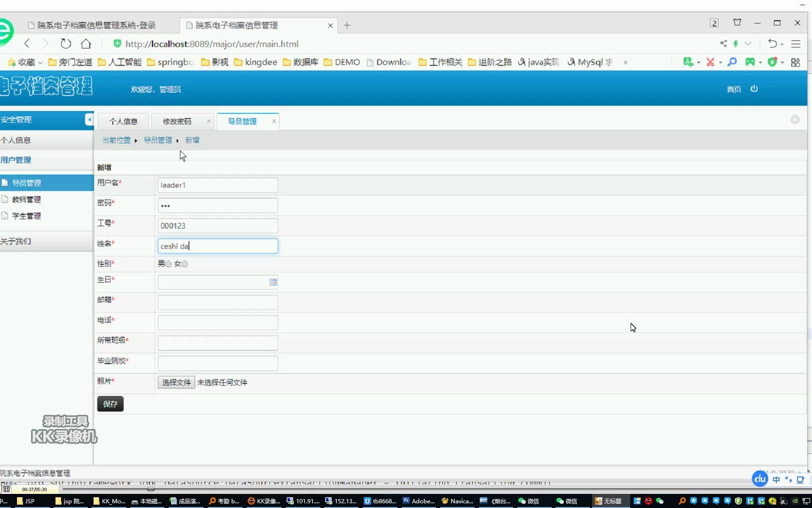Image resolution: width=812 pixels, height=508 pixels.
Task: Click the 邮箱 input field
Action: [x=218, y=302]
